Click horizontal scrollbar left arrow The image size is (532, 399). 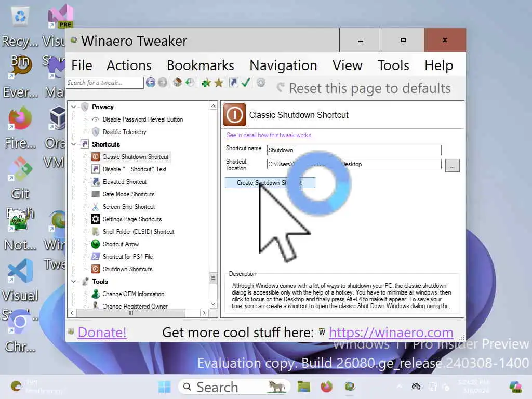(x=72, y=313)
